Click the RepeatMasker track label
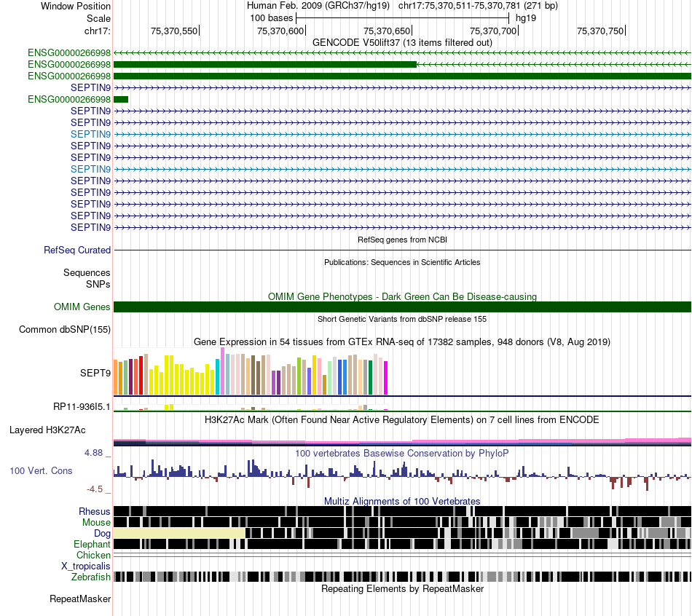The width and height of the screenshot is (692, 616). pos(80,599)
